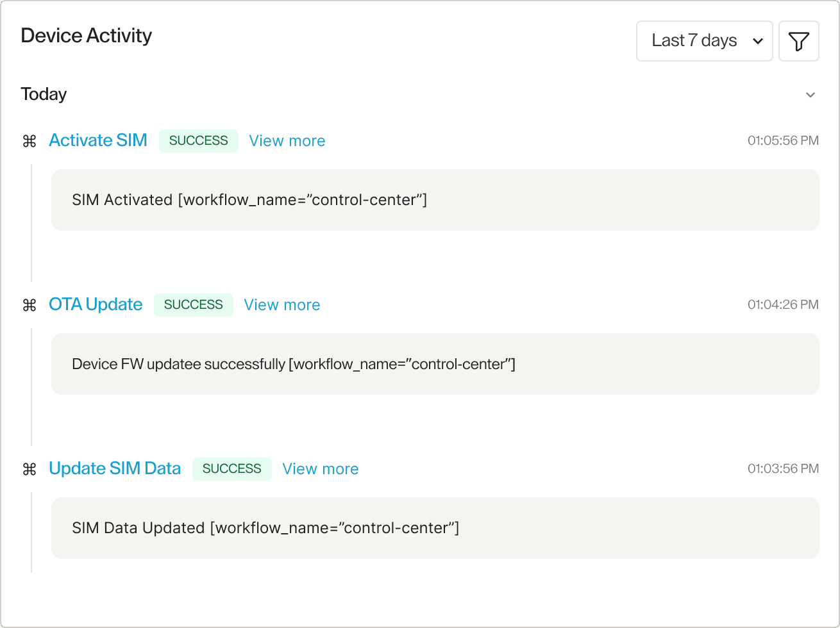
Task: Click View more for Activate SIM
Action: (287, 141)
